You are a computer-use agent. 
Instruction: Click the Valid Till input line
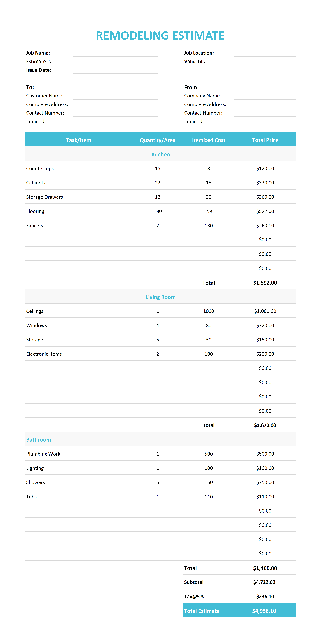tap(265, 61)
